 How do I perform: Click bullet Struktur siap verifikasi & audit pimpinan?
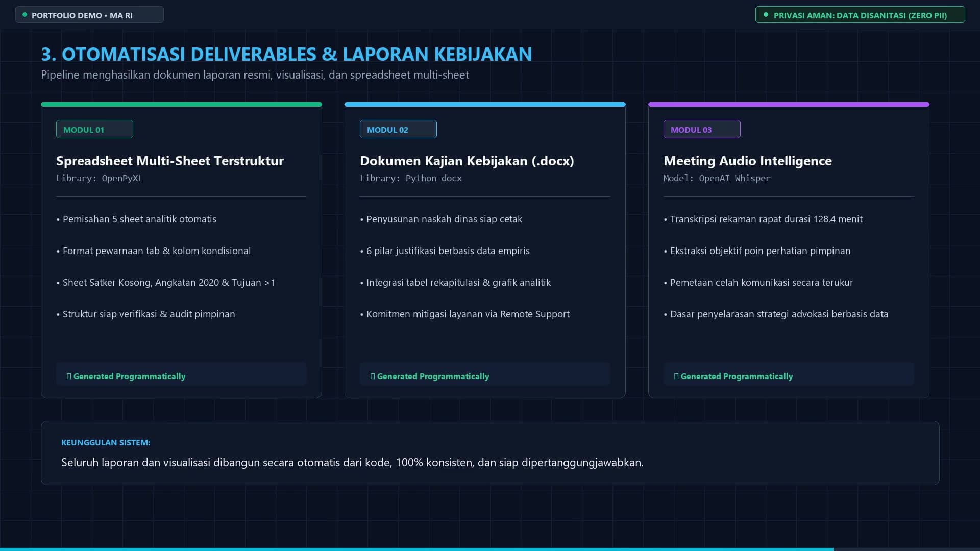coord(145,314)
